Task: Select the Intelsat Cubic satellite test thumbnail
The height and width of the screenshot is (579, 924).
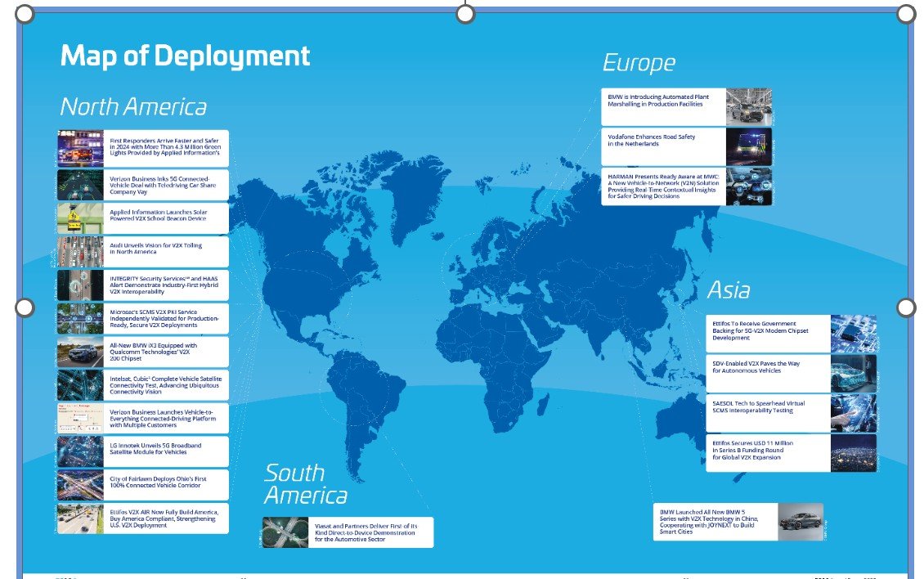Action: [81, 385]
